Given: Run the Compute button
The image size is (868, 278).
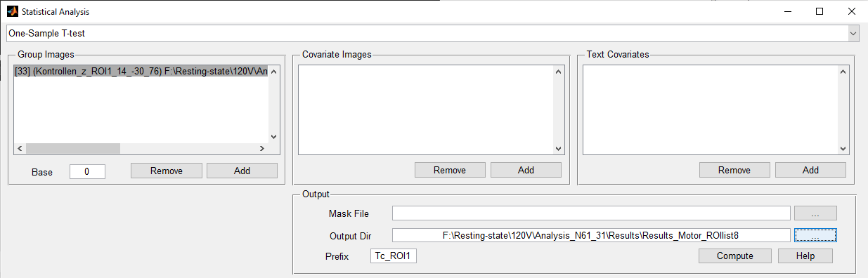Looking at the screenshot, I should click(734, 256).
